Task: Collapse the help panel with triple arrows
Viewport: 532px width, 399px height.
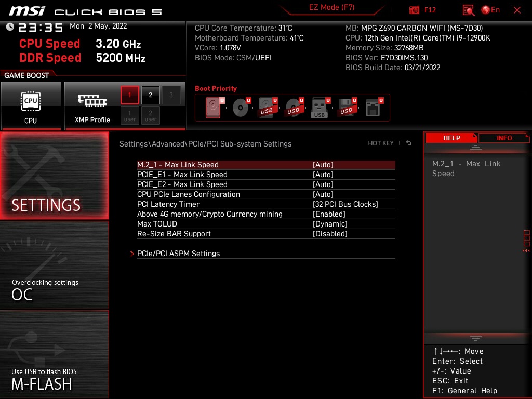Action: point(526,251)
